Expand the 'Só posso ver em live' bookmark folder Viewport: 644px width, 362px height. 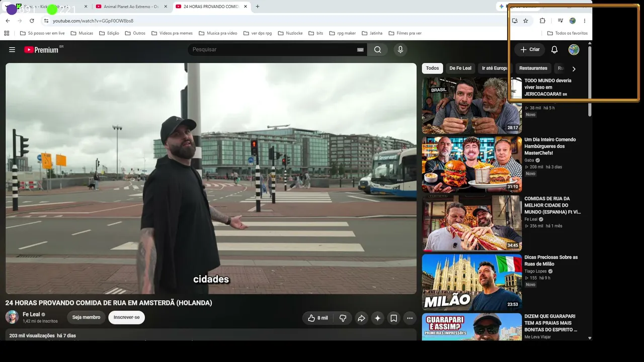[42, 33]
